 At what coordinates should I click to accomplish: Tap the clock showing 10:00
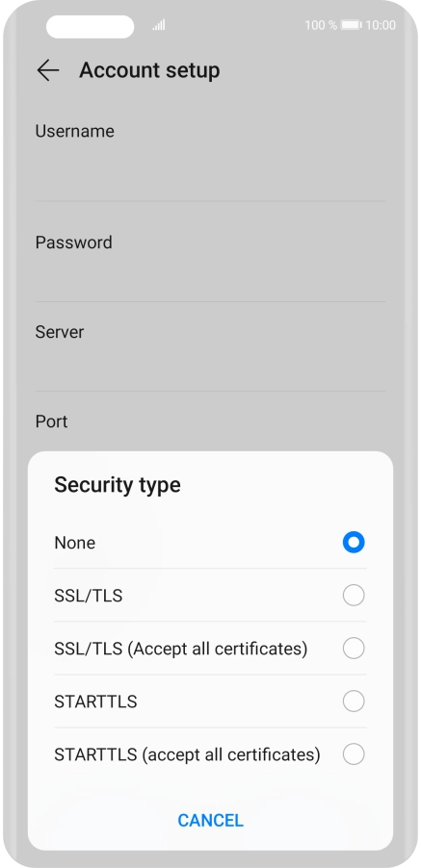381,25
